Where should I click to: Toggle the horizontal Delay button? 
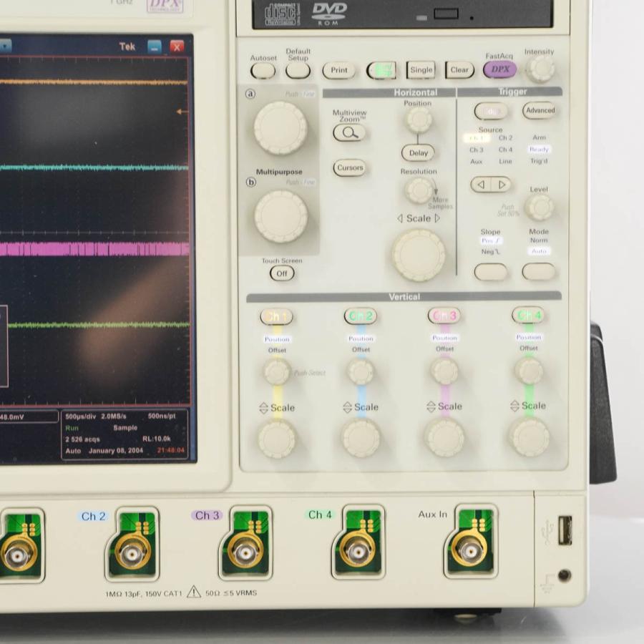point(418,153)
